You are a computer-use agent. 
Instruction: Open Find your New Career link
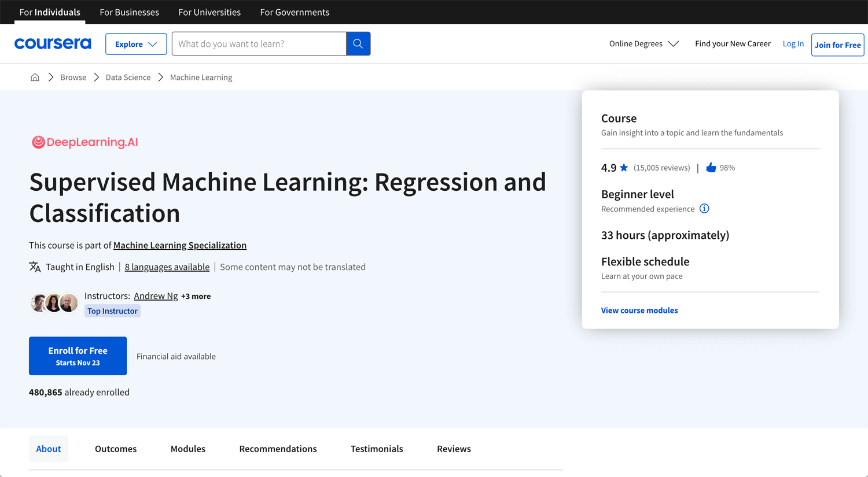pos(733,44)
